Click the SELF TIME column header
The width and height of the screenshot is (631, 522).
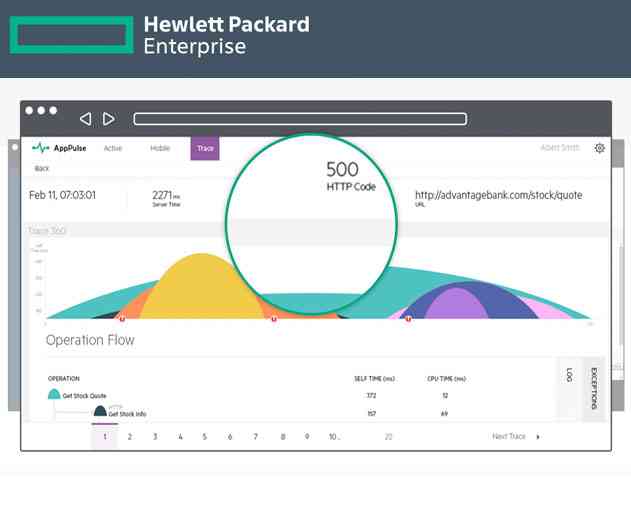[374, 379]
